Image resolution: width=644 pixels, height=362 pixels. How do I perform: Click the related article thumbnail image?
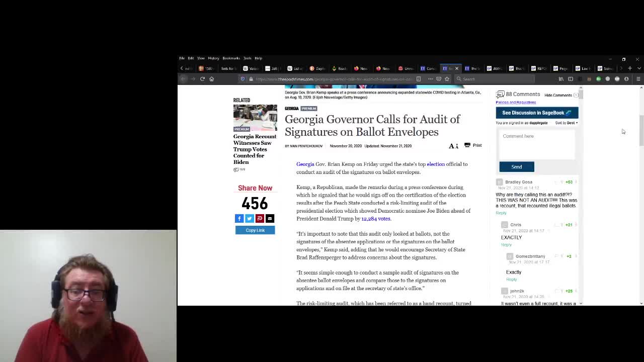pos(255,117)
